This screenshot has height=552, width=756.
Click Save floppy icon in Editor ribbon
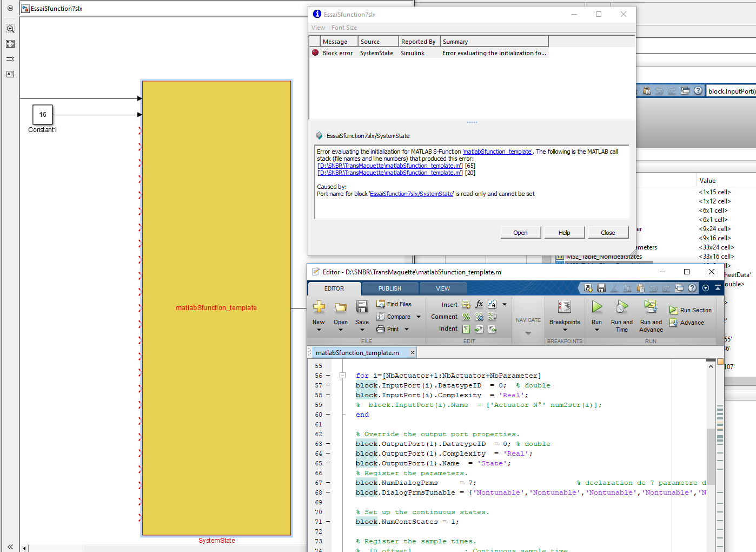coord(362,307)
